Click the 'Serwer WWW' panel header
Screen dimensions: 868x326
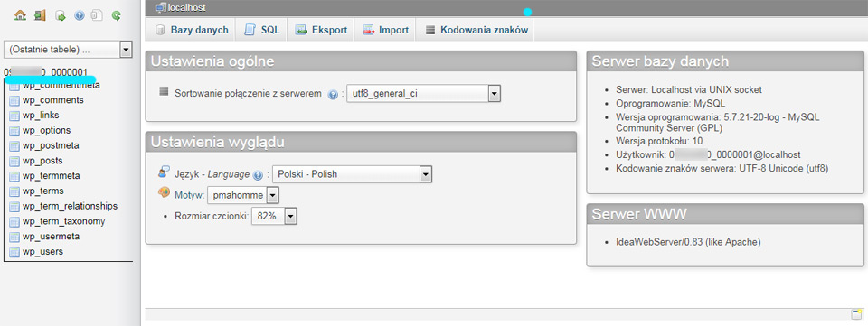point(725,214)
